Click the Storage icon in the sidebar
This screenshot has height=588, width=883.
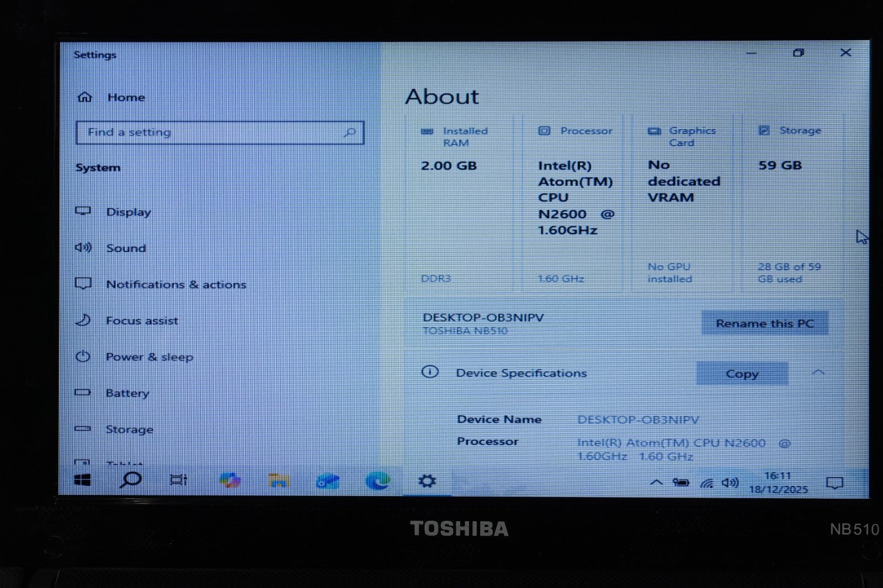point(83,429)
